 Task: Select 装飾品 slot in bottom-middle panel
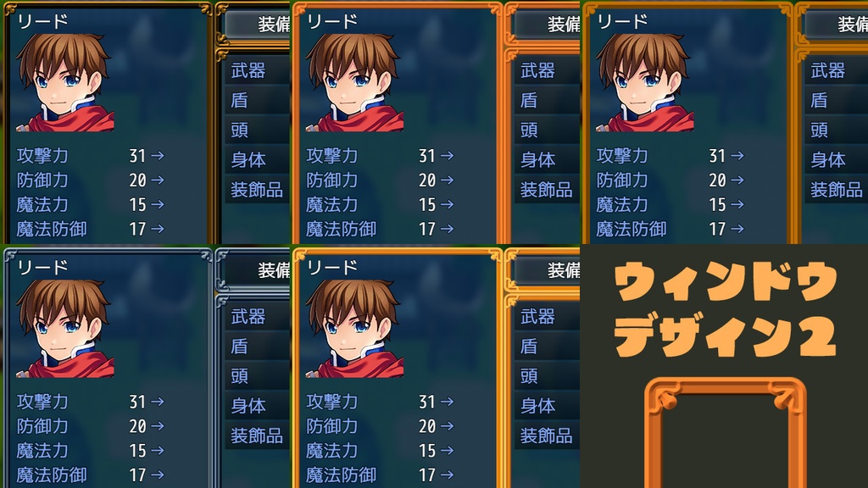547,435
